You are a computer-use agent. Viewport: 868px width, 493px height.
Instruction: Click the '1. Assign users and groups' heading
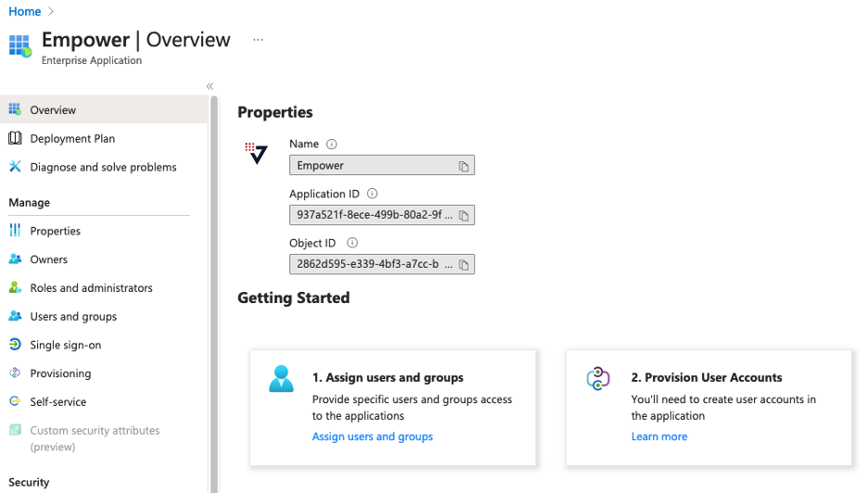[388, 377]
